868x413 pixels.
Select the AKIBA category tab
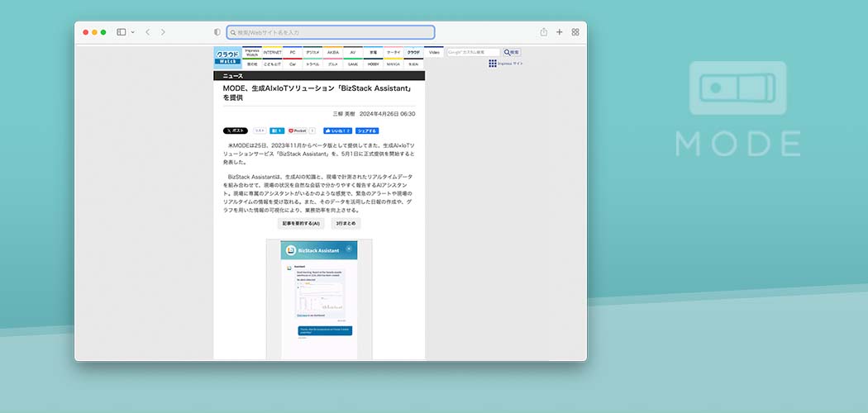pos(333,52)
